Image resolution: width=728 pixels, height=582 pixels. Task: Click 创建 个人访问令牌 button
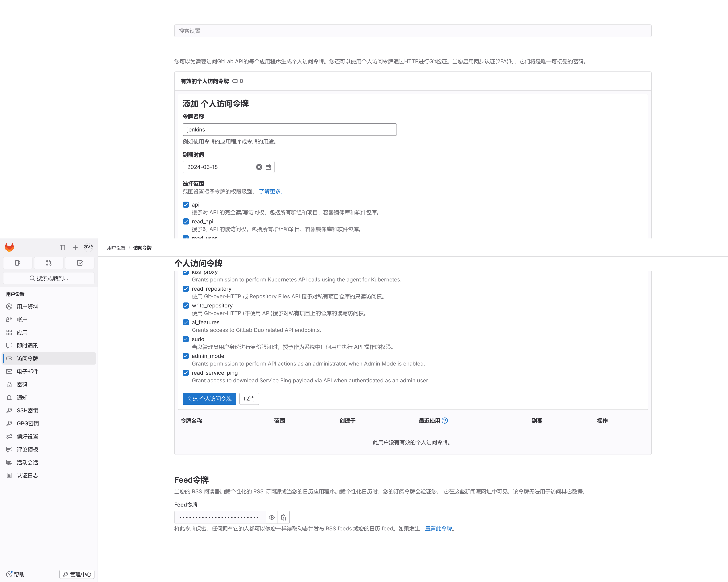coord(209,399)
